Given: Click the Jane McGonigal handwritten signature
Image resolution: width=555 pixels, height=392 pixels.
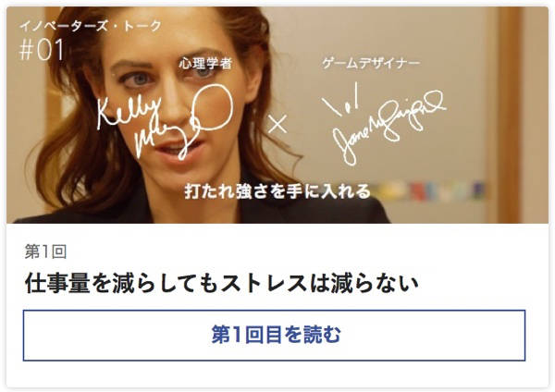Looking at the screenshot, I should coord(384,124).
